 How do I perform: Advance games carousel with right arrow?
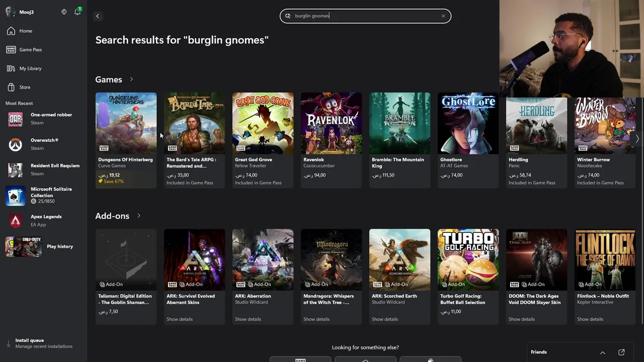tap(637, 139)
